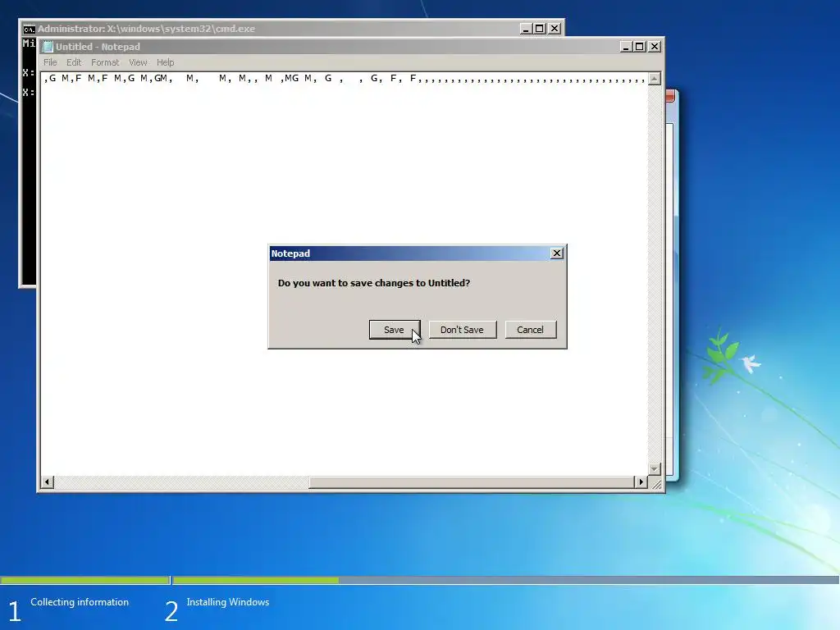
Task: Open the View menu in Notepad
Action: (x=138, y=62)
